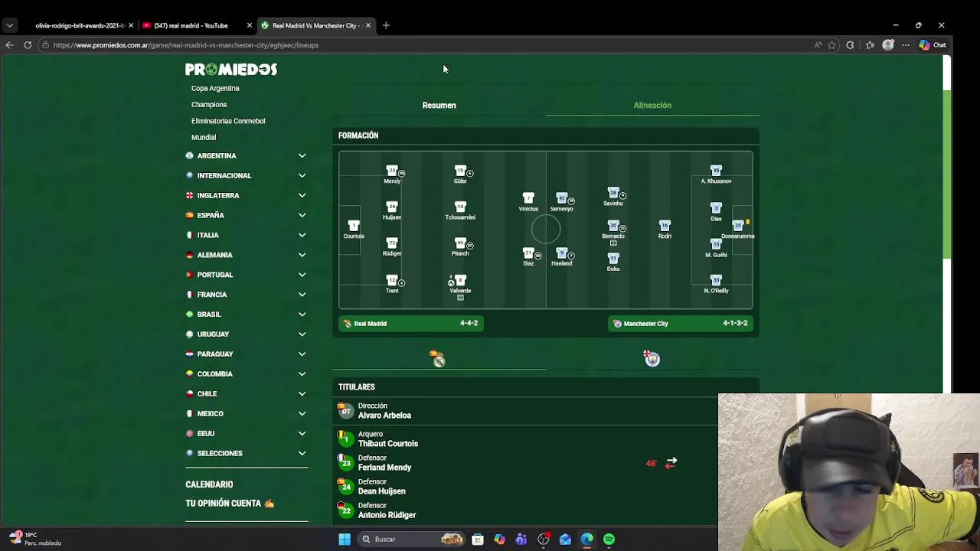Open the Edge settings and more menu
Screen dimensions: 980x551
click(906, 45)
